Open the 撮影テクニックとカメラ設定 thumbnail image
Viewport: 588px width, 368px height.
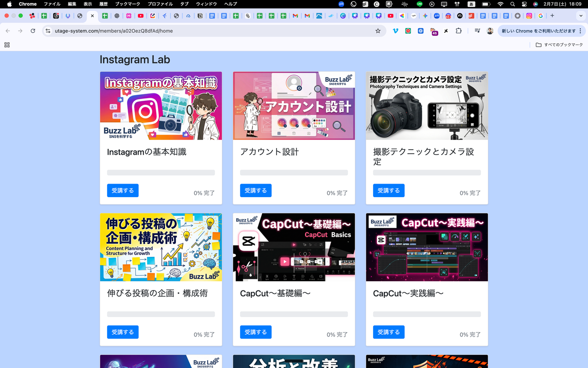[427, 106]
